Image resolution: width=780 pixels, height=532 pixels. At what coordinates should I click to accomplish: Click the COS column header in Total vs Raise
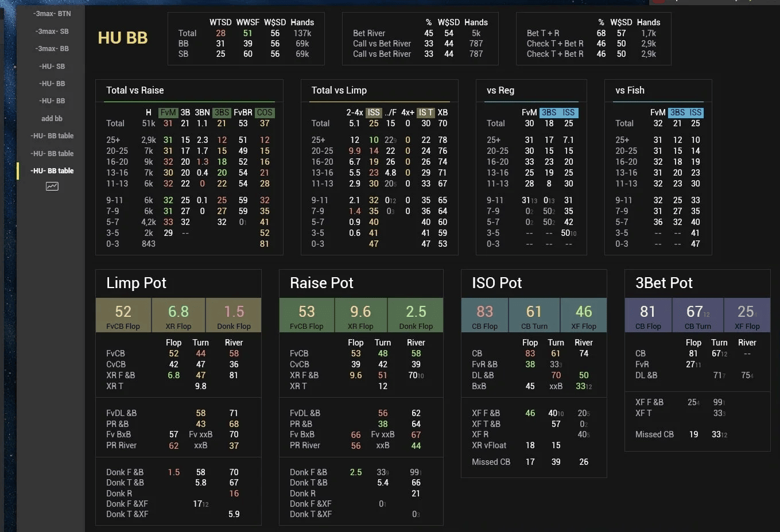click(x=264, y=112)
